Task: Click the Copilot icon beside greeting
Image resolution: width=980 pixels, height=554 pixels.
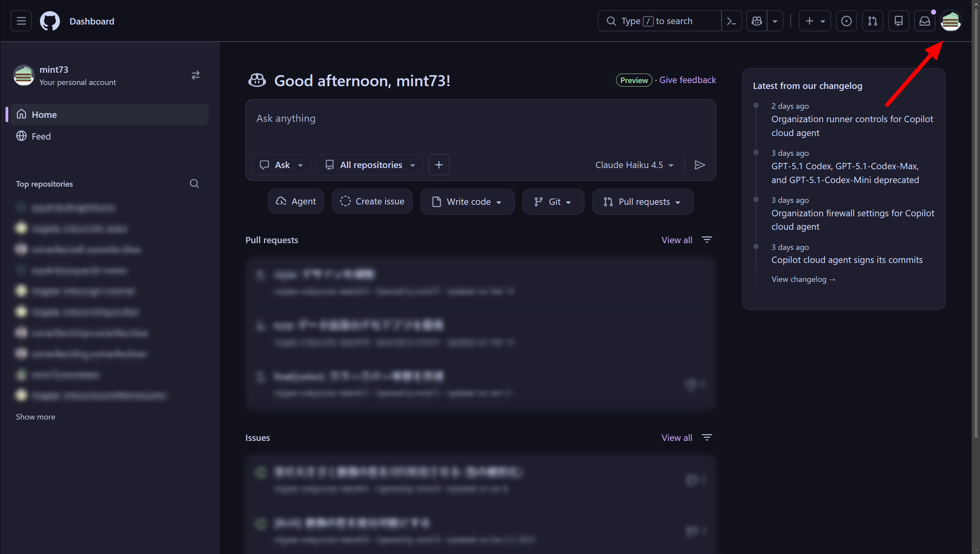Action: coord(257,80)
